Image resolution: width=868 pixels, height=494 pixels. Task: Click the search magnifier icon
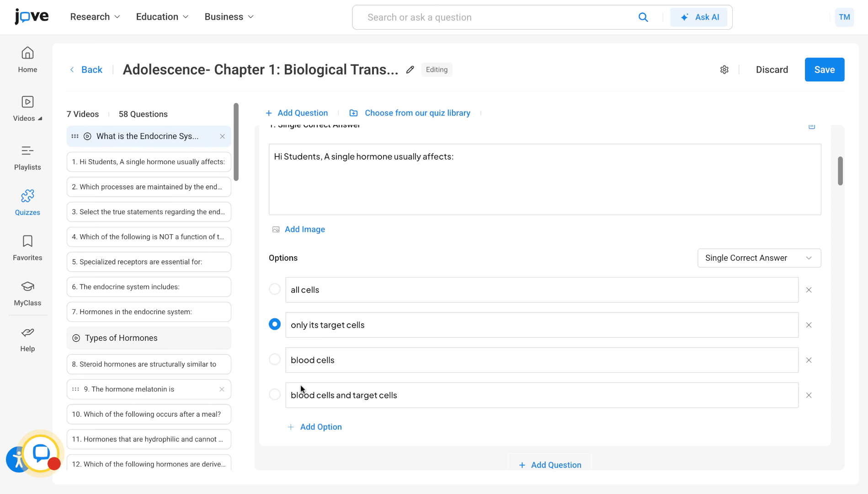(643, 17)
